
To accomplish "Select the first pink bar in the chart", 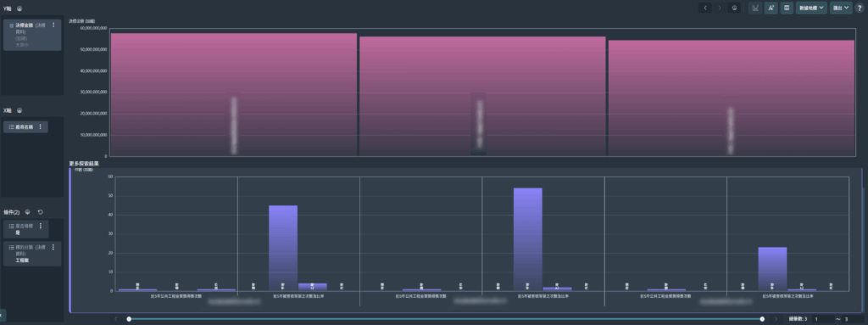I will [234, 94].
